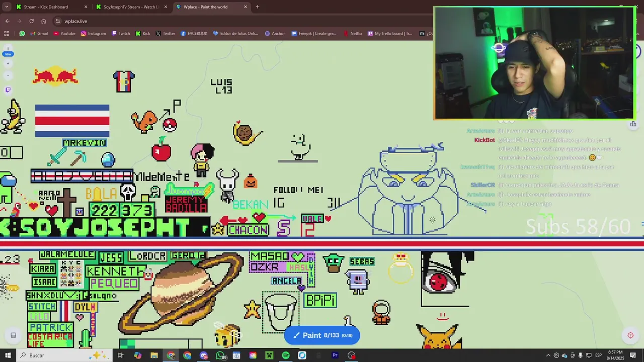Switch to SoyJosephTv Stream tab
This screenshot has width=644, height=362.
click(x=131, y=7)
